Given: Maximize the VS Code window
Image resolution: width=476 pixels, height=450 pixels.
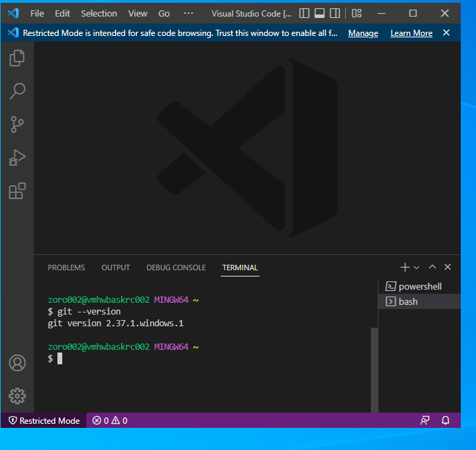Looking at the screenshot, I should click(413, 13).
